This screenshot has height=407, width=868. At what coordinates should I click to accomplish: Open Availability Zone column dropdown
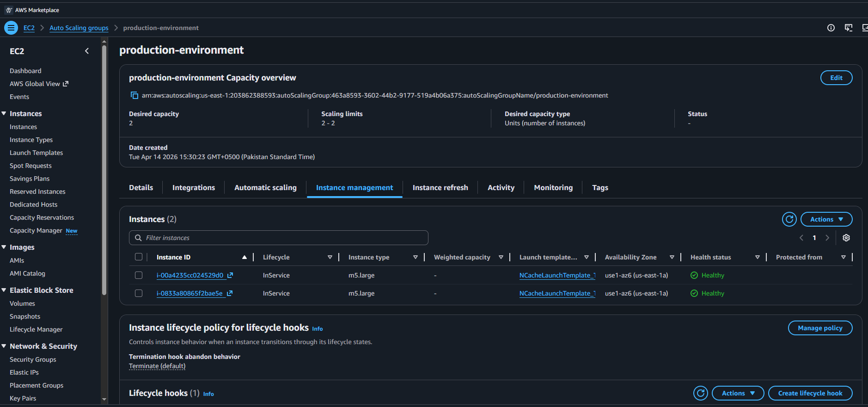coord(672,257)
